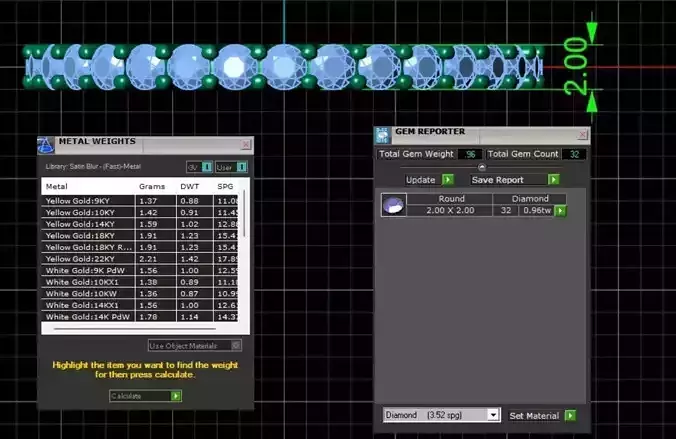The width and height of the screenshot is (676, 439).
Task: Click the green arrow beside 0.96tw
Action: point(560,211)
